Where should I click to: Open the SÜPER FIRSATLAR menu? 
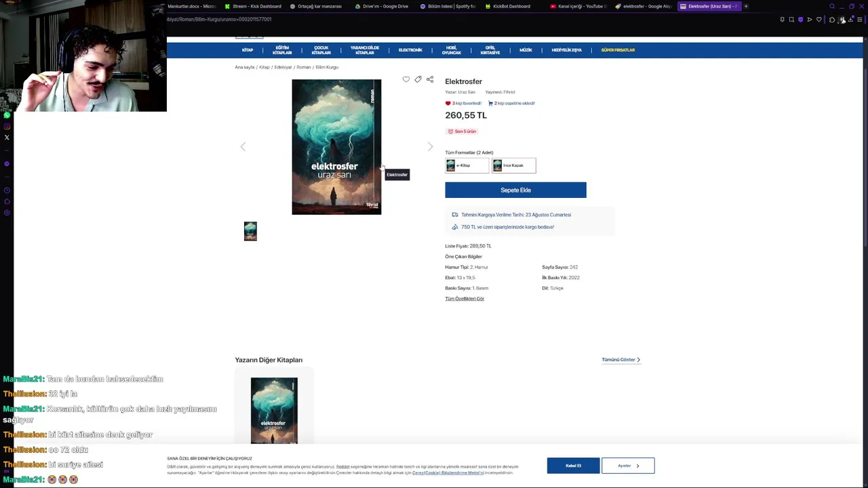click(618, 50)
